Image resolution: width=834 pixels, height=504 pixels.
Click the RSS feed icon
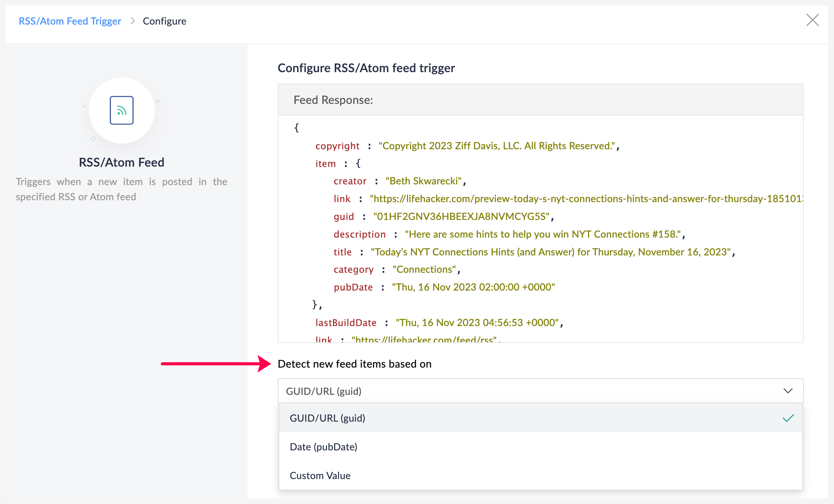click(121, 110)
